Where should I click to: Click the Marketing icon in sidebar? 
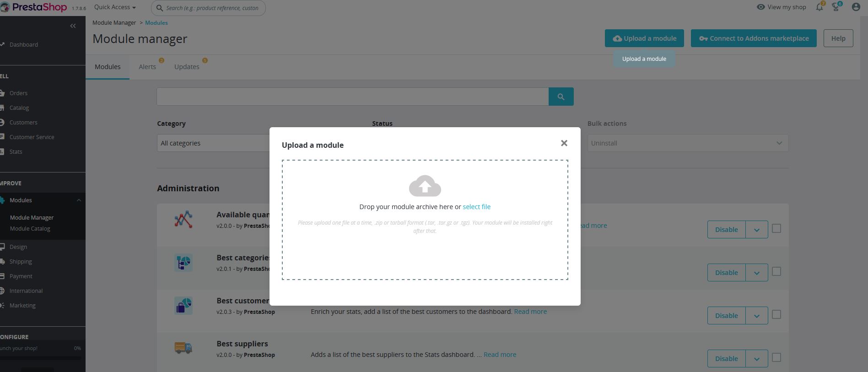coord(2,305)
